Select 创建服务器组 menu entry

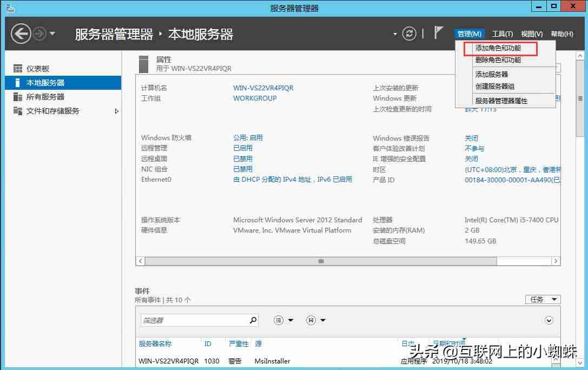[x=494, y=86]
